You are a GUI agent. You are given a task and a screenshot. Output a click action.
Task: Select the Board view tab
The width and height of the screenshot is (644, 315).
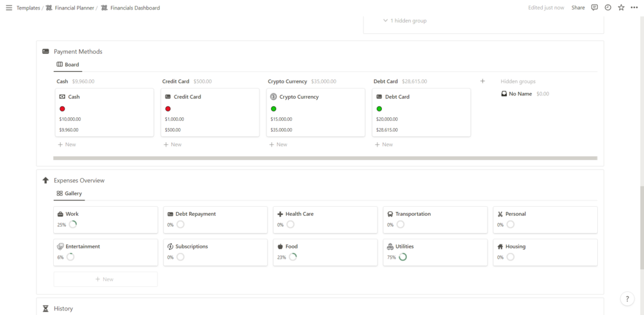pyautogui.click(x=68, y=65)
